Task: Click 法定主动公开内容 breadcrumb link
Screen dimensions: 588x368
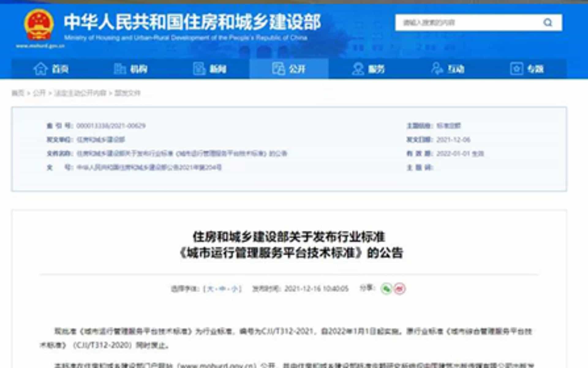Action: 80,93
